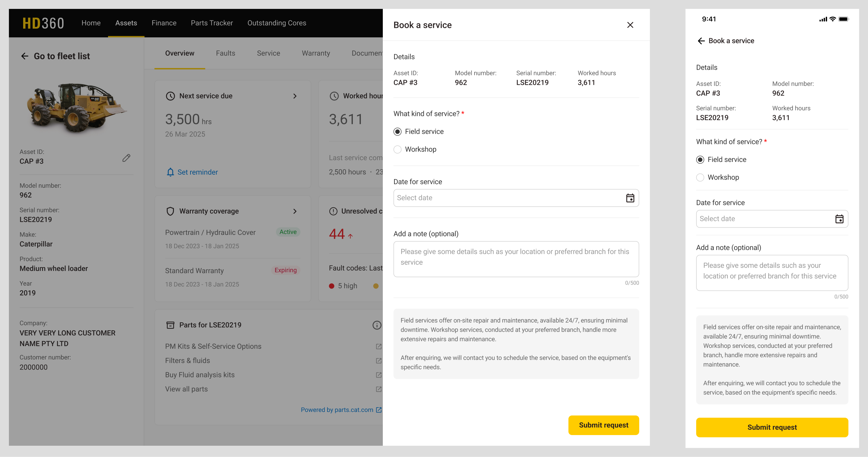Switch to the Faults tab

(226, 53)
